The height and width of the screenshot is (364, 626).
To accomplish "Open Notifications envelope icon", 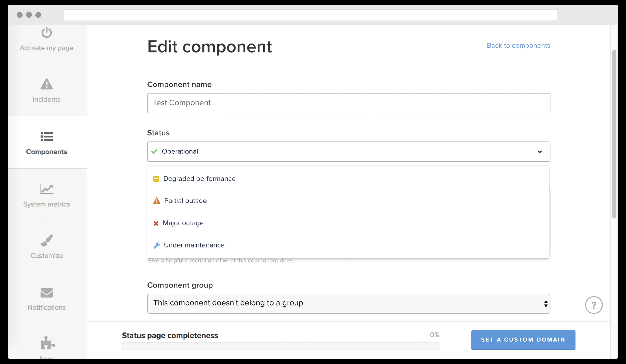I will [x=46, y=293].
